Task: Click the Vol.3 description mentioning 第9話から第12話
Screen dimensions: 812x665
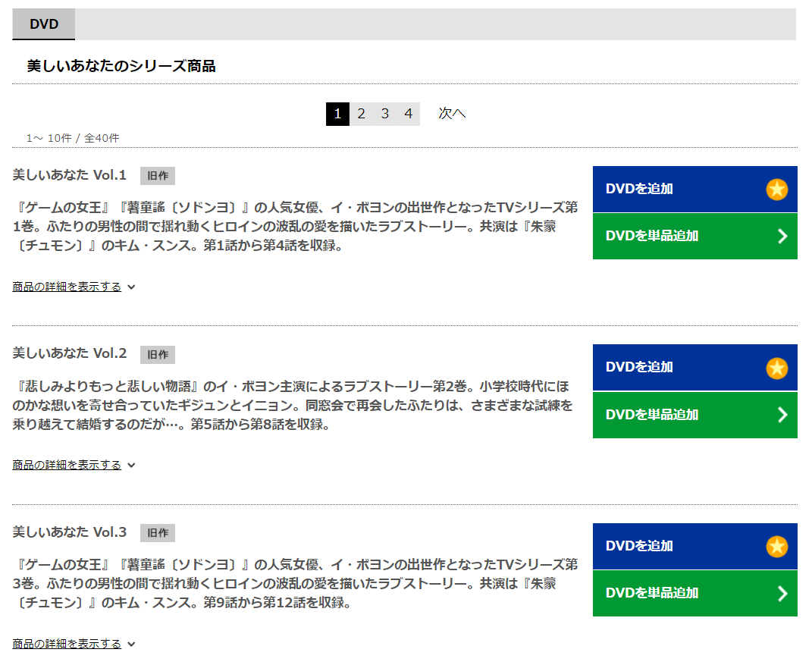Action: coord(295,584)
